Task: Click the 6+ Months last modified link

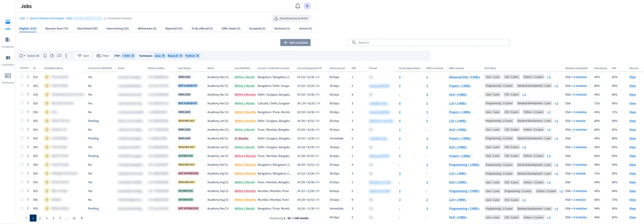Action: click(241, 138)
